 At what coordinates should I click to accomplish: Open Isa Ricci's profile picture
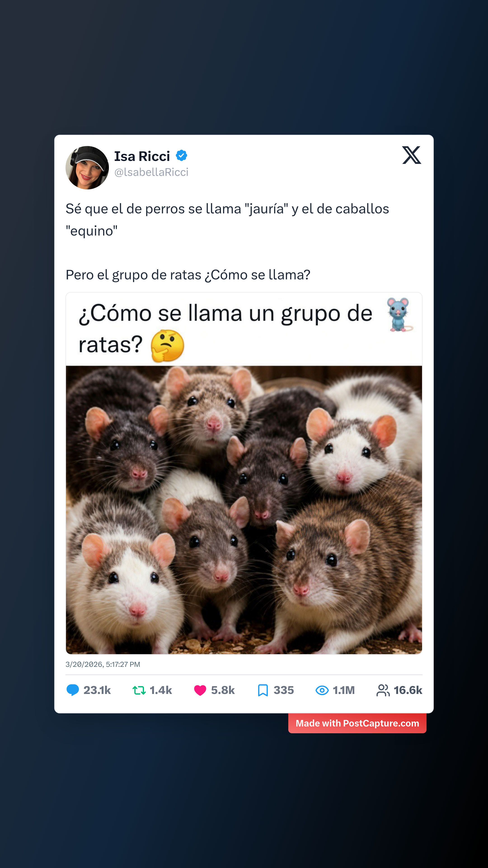click(87, 167)
